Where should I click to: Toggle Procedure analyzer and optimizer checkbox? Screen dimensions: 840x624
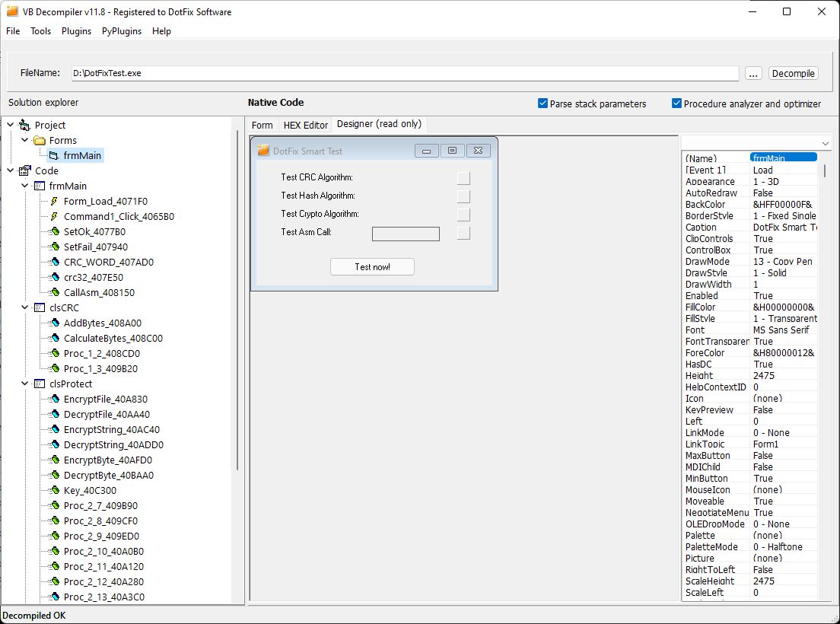coord(676,103)
